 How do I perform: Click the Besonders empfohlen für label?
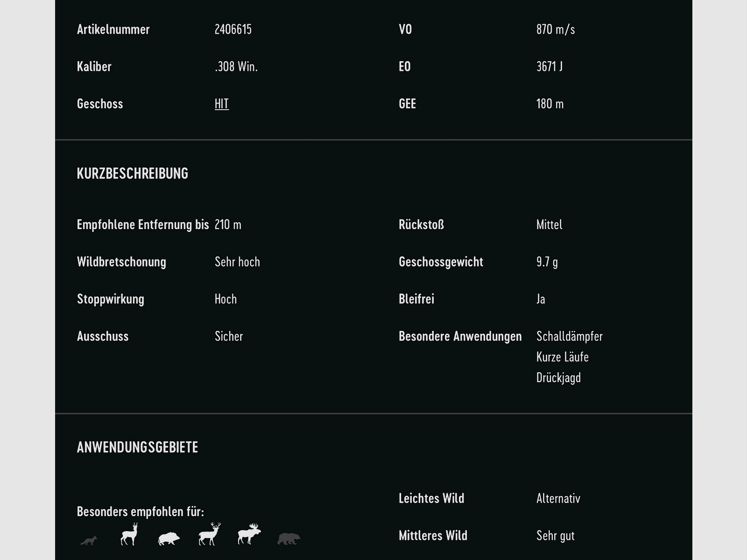pos(141,512)
